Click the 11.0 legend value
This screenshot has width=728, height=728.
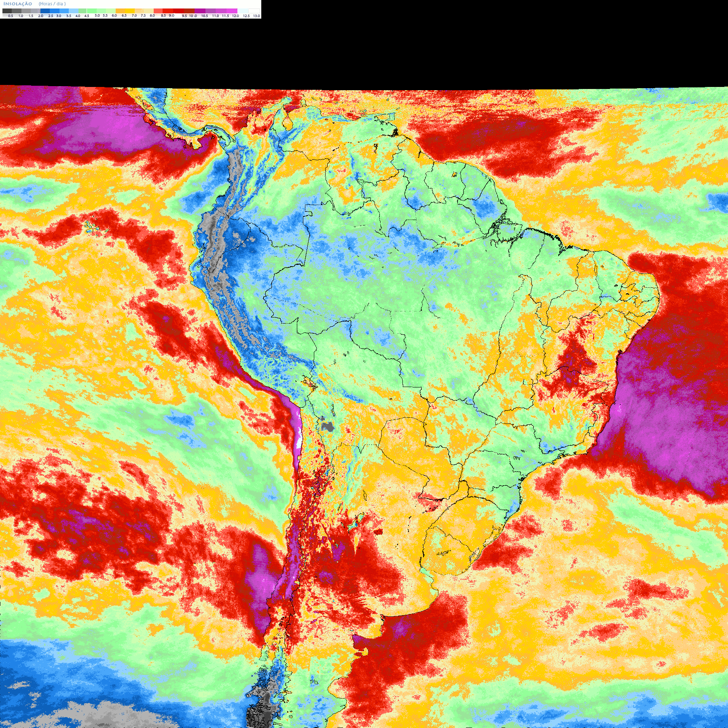point(216,16)
